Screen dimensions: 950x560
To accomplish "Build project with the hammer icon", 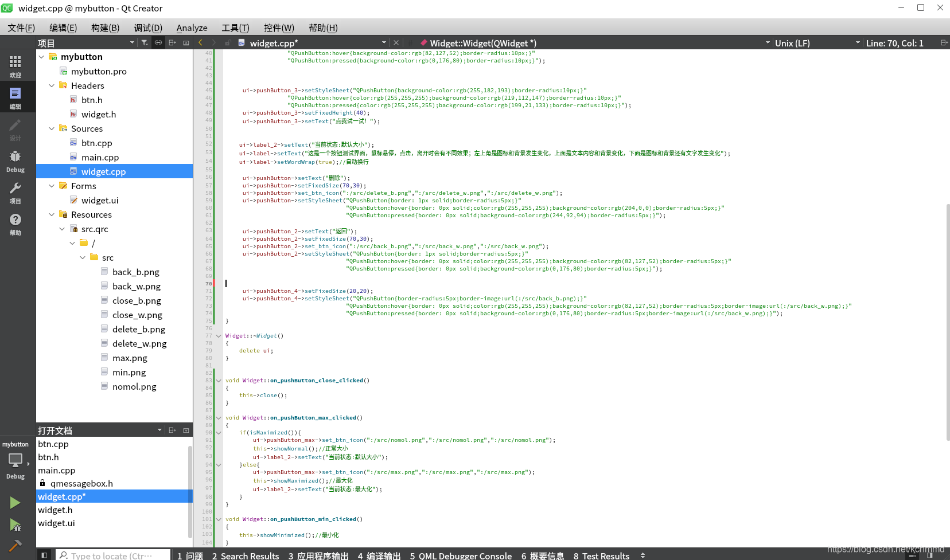I will (x=15, y=545).
